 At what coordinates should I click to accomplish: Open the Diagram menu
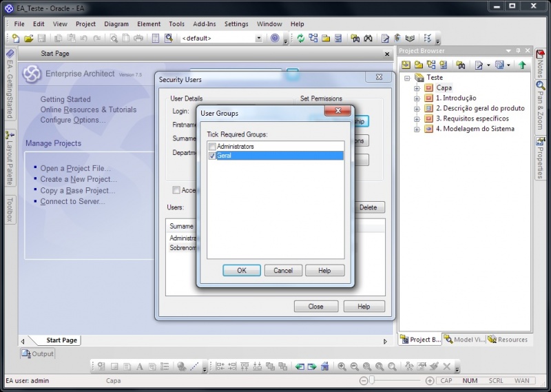(x=116, y=24)
